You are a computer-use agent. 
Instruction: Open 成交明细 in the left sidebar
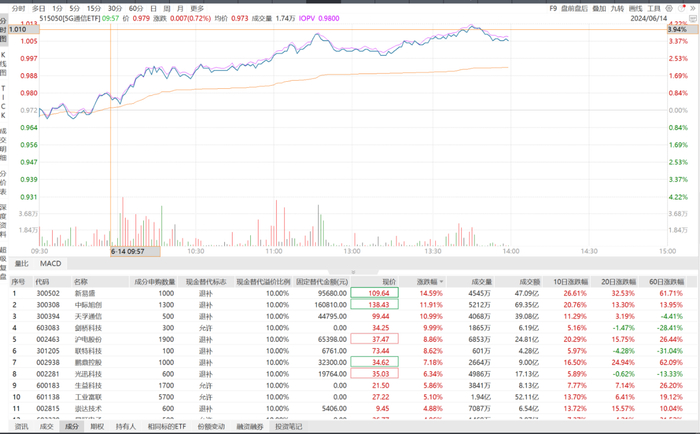(x=4, y=144)
